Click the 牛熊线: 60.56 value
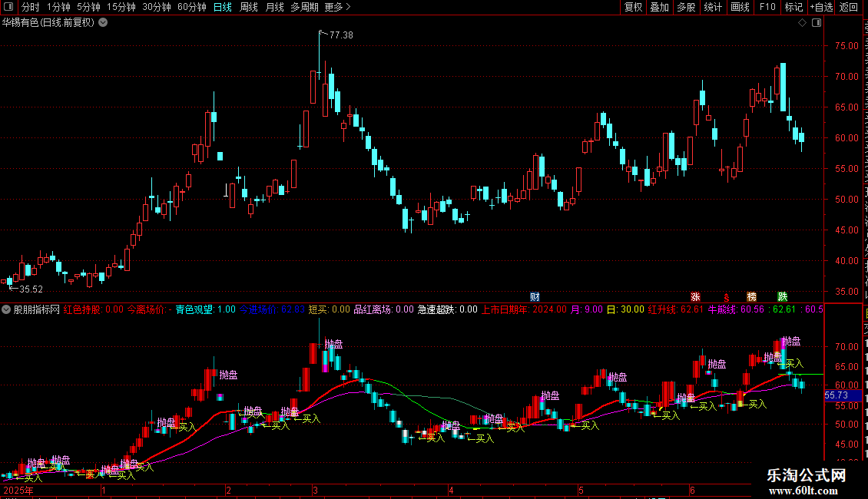Image resolution: width=868 pixels, height=499 pixels. pyautogui.click(x=736, y=309)
